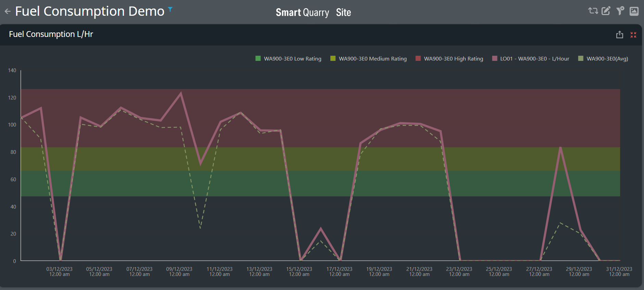
Task: Click the x-axis label 05/12/2023 12.00 am
Action: point(99,272)
